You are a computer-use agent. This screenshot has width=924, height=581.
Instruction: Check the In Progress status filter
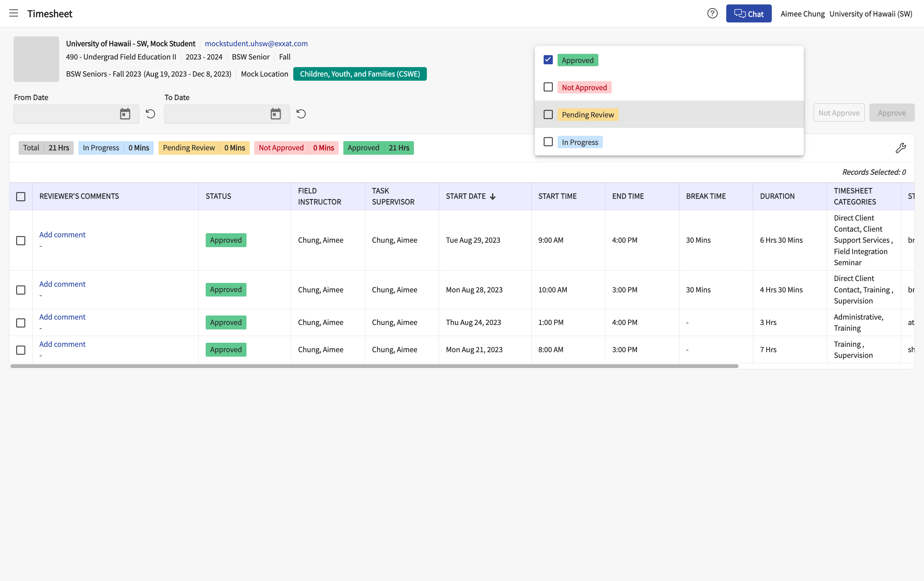point(548,141)
